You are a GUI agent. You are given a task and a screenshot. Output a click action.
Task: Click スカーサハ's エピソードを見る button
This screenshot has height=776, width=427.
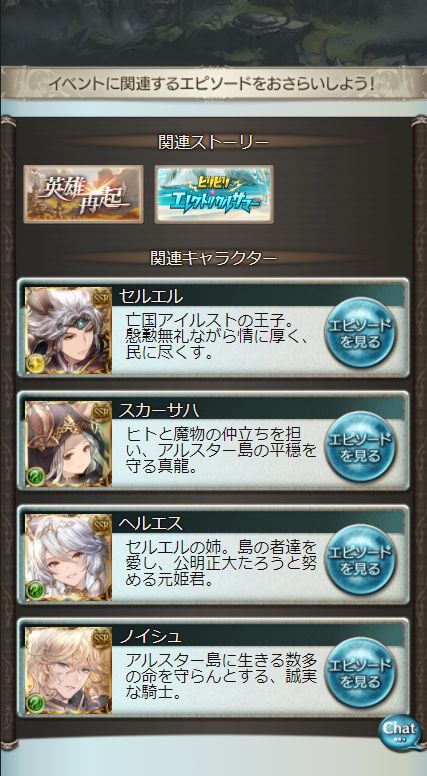360,446
